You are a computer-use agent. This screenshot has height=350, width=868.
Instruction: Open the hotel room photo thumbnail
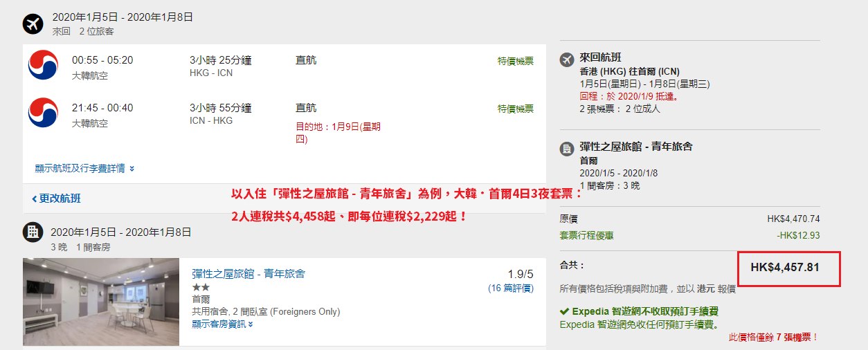[x=101, y=302]
